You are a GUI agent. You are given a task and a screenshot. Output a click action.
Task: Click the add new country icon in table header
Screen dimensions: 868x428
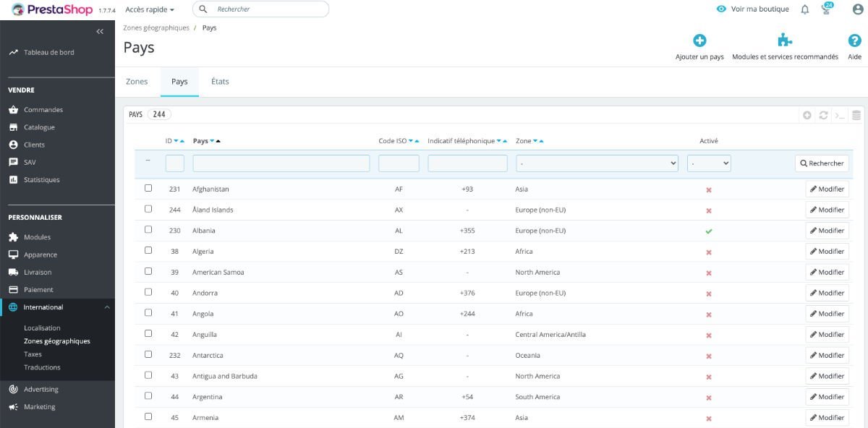tap(807, 115)
